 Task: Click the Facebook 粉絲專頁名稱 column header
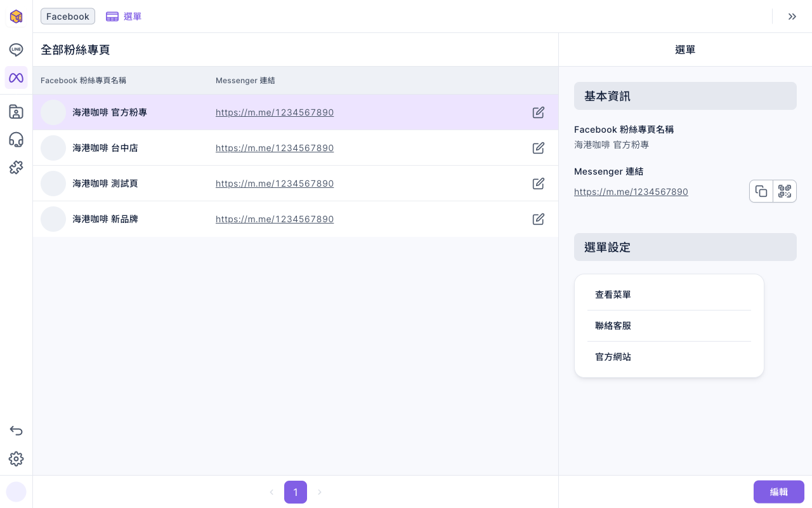84,81
